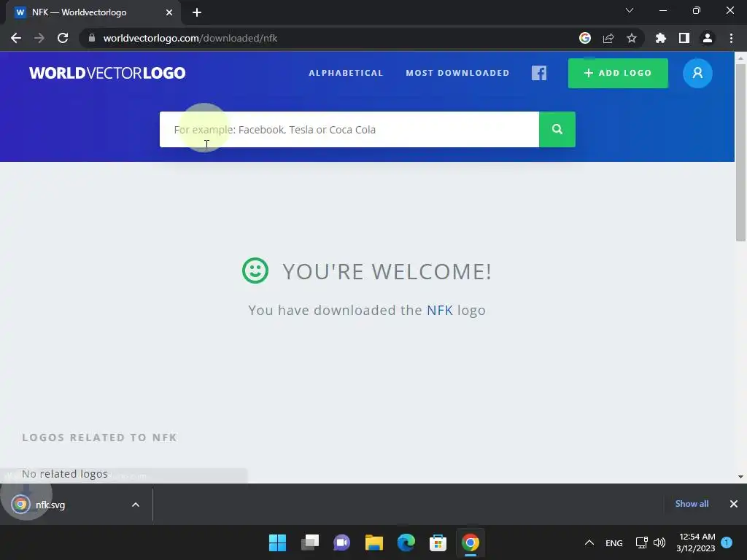Open File Explorer from taskbar
747x560 pixels.
point(374,542)
